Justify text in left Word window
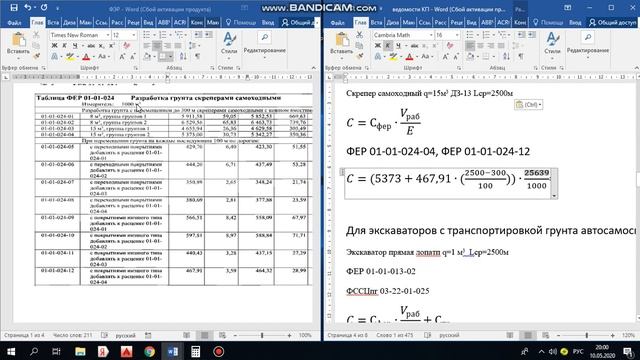Screen dimensions: 640x360 tap(178, 46)
